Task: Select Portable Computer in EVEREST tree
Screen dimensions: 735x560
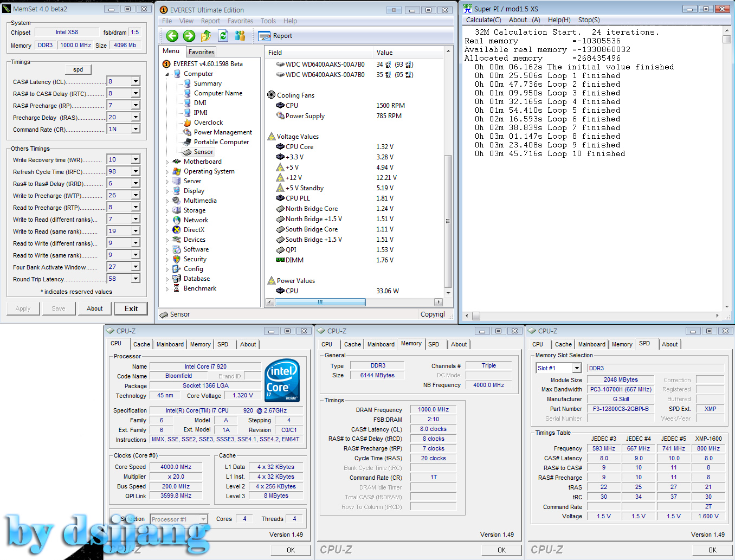Action: tap(221, 142)
